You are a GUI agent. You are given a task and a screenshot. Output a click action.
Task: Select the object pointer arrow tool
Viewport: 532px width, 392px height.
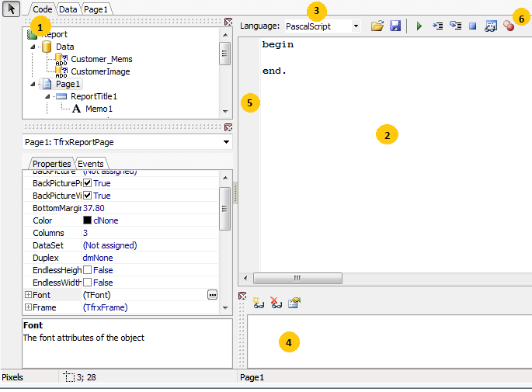coord(11,9)
